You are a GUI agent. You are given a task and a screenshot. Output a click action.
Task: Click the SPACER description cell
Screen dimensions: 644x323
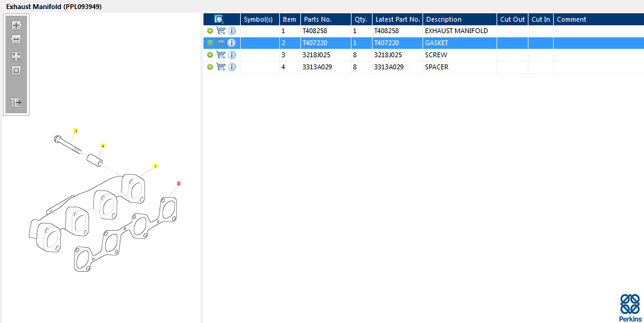(460, 67)
